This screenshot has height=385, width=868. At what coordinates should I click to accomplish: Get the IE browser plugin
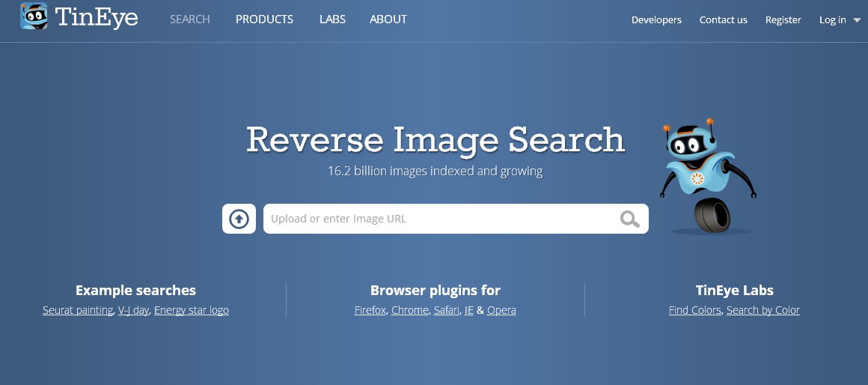[469, 310]
